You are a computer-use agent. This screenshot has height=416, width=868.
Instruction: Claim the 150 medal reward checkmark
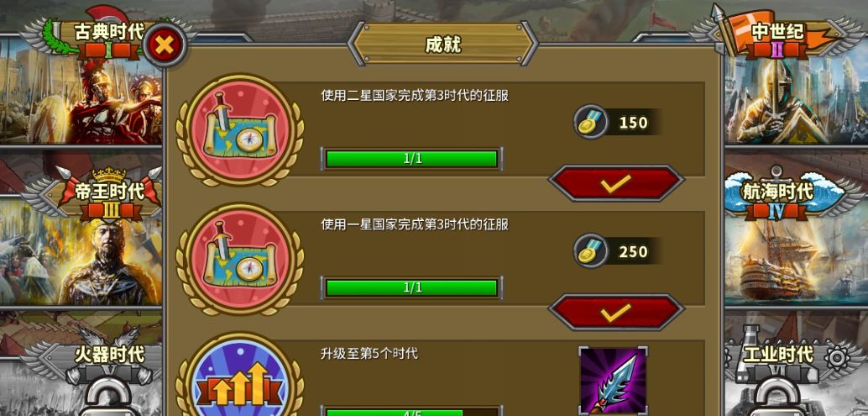pos(616,183)
